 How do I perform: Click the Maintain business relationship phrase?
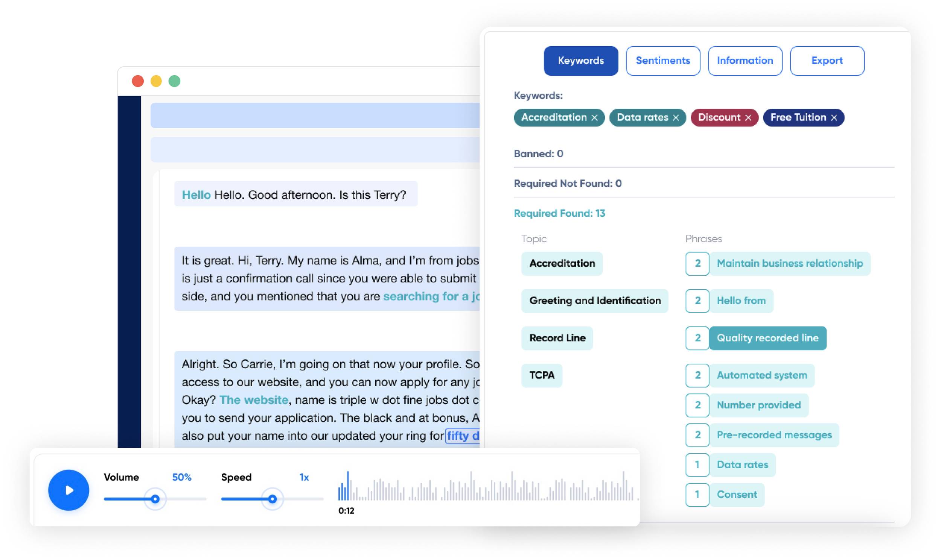click(x=790, y=263)
